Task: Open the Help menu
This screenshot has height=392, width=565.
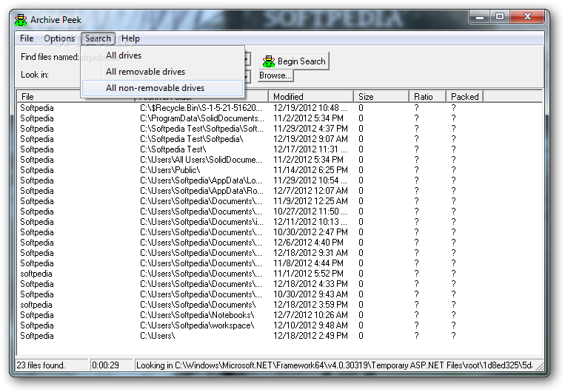Action: click(x=130, y=38)
